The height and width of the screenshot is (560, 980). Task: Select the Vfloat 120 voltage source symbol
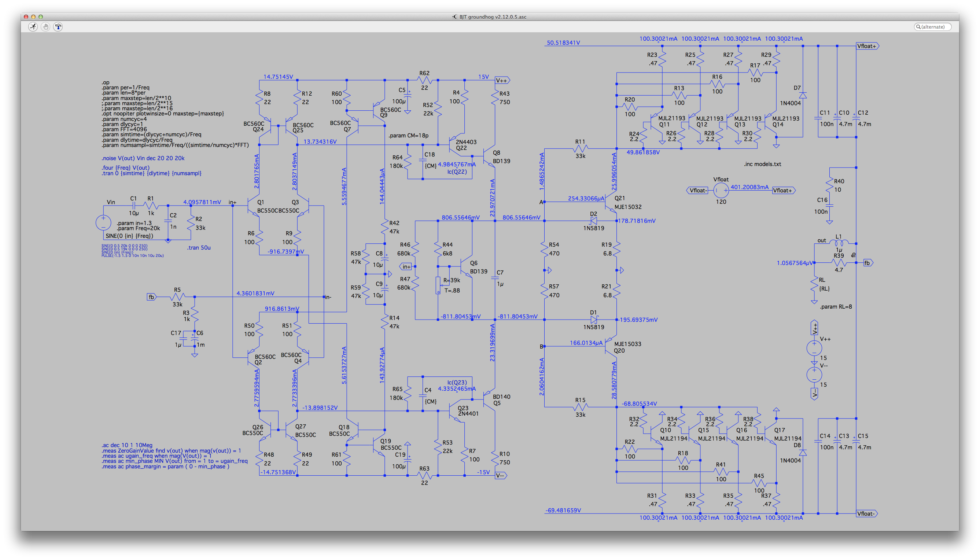pos(721,190)
